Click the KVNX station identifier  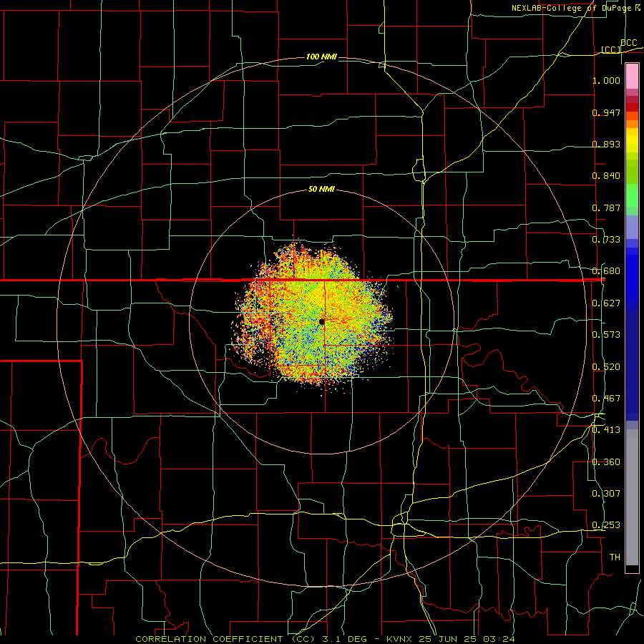[x=401, y=639]
